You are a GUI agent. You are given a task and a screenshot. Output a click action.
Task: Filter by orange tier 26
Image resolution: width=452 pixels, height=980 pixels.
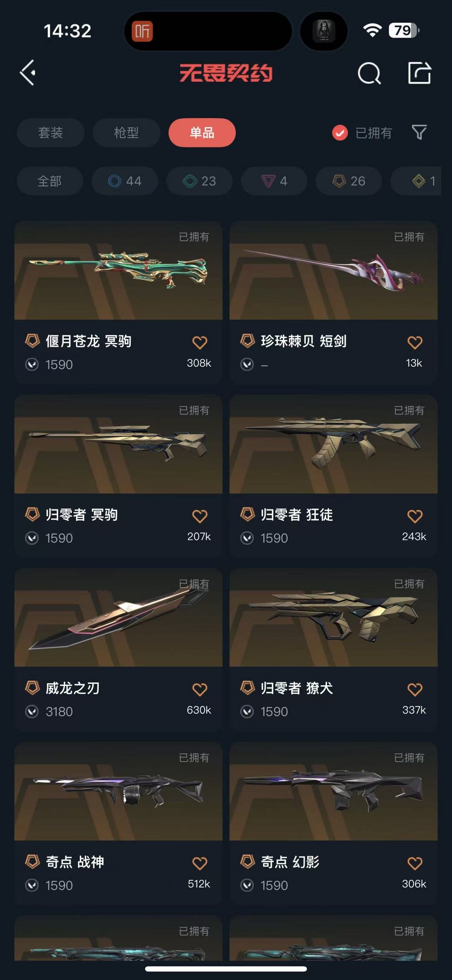pyautogui.click(x=349, y=181)
